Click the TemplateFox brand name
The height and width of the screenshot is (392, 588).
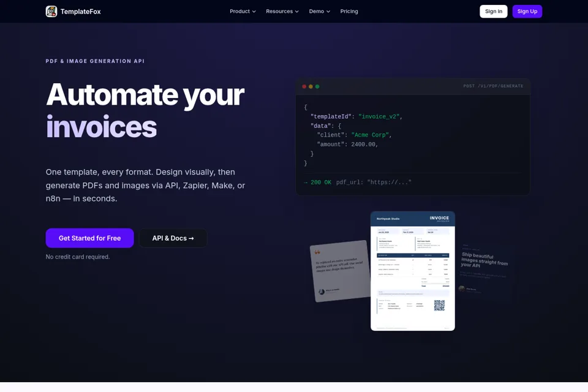coord(81,12)
